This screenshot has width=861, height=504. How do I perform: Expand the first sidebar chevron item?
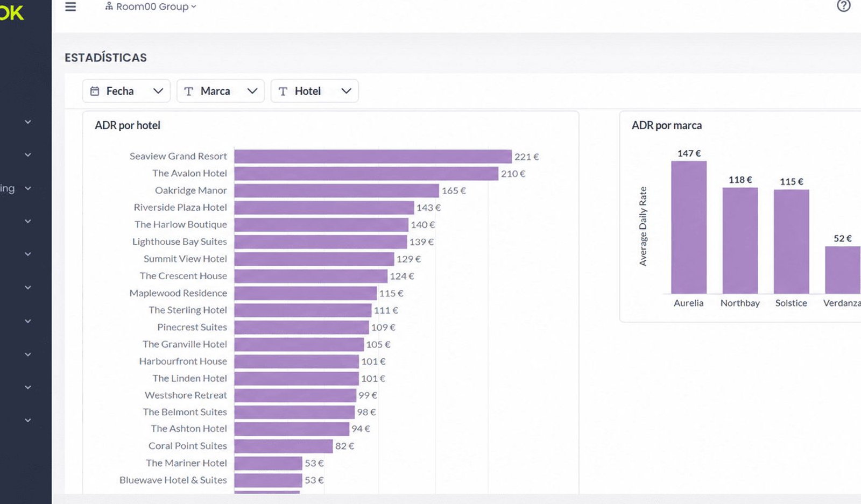tap(28, 122)
